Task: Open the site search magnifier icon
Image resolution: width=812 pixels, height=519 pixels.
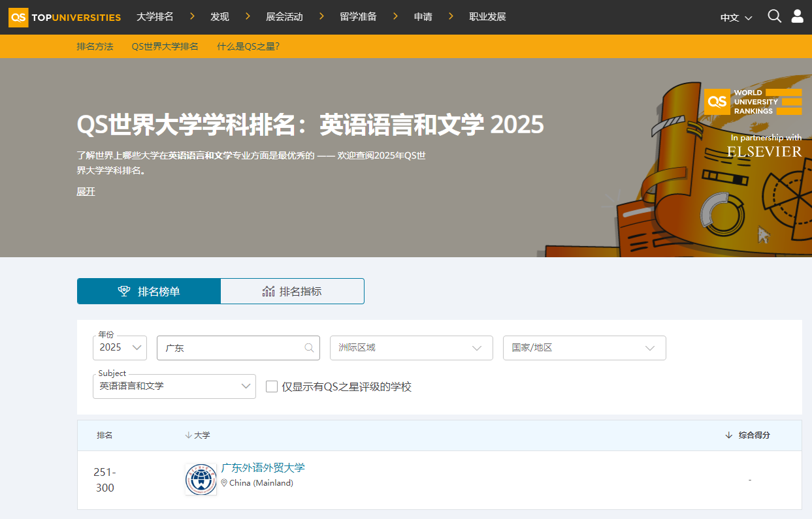Action: (774, 16)
